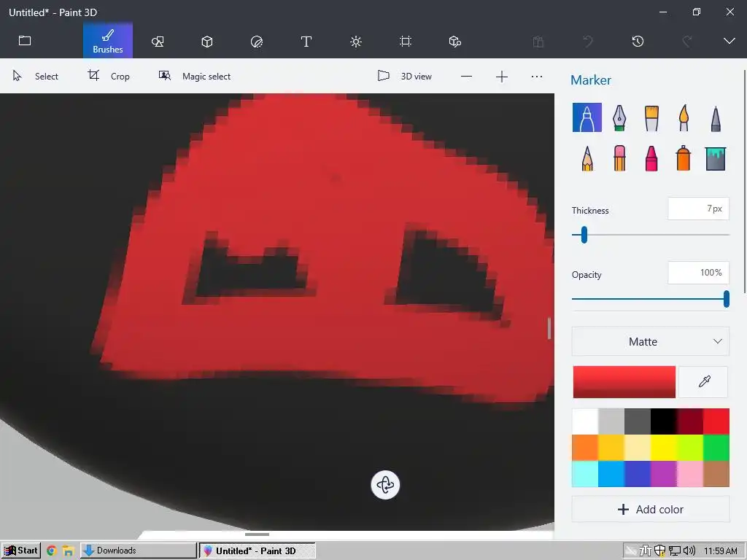
Task: Choose the Select tool
Action: (x=35, y=76)
